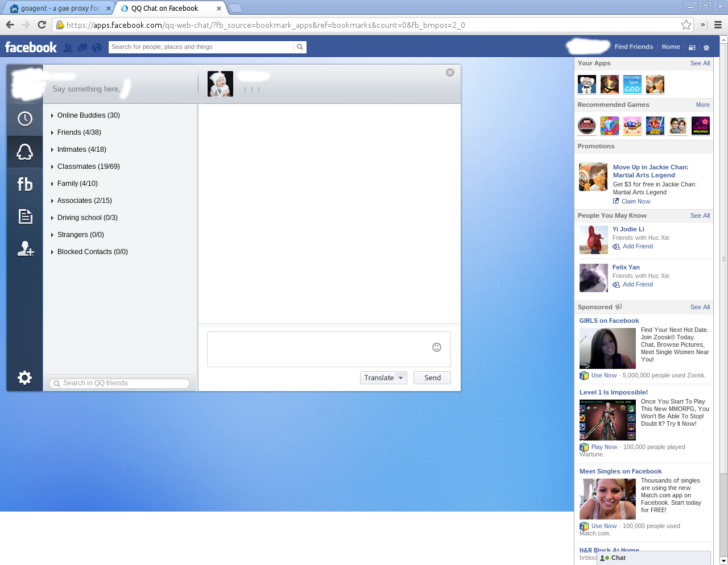The width and height of the screenshot is (728, 565).
Task: Open the couple-portrait game in Recommended Games
Action: point(678,126)
